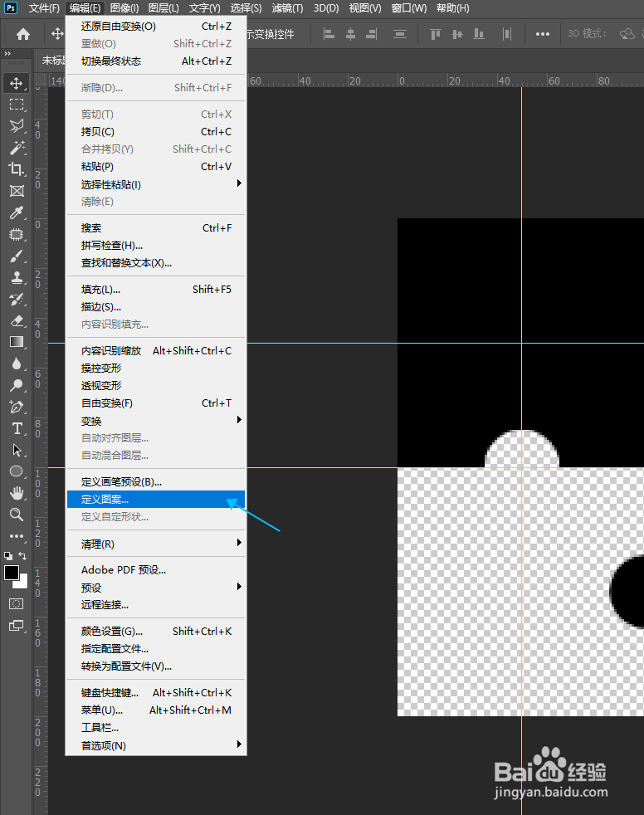644x815 pixels.
Task: Click align top edges icon
Action: click(x=436, y=34)
